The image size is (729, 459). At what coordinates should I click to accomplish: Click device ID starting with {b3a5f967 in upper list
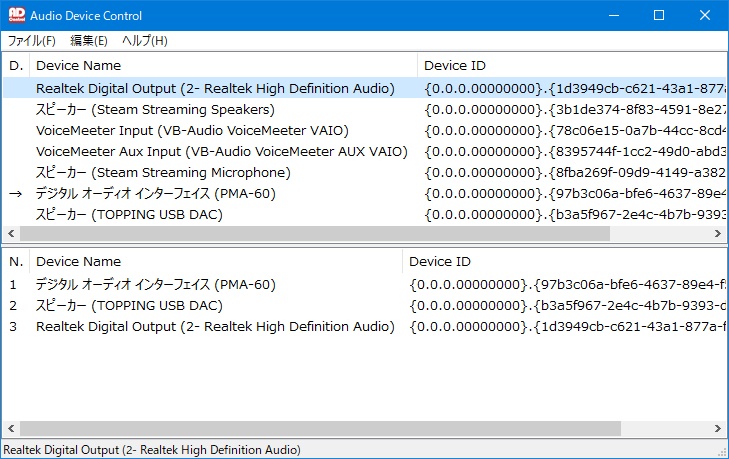click(x=575, y=214)
